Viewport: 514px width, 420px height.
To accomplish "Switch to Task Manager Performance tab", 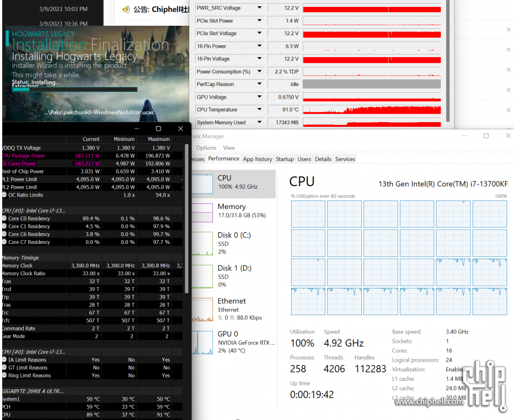I will pyautogui.click(x=223, y=158).
